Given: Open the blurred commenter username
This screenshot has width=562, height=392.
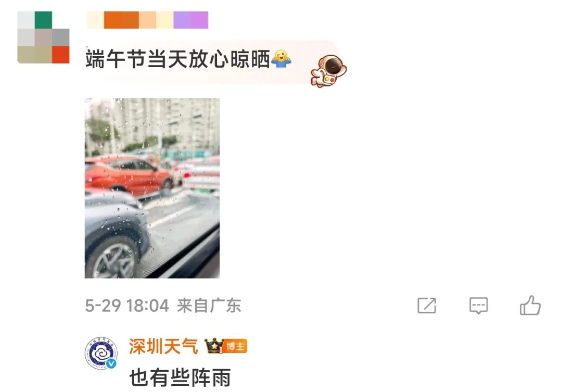Looking at the screenshot, I should point(147,20).
